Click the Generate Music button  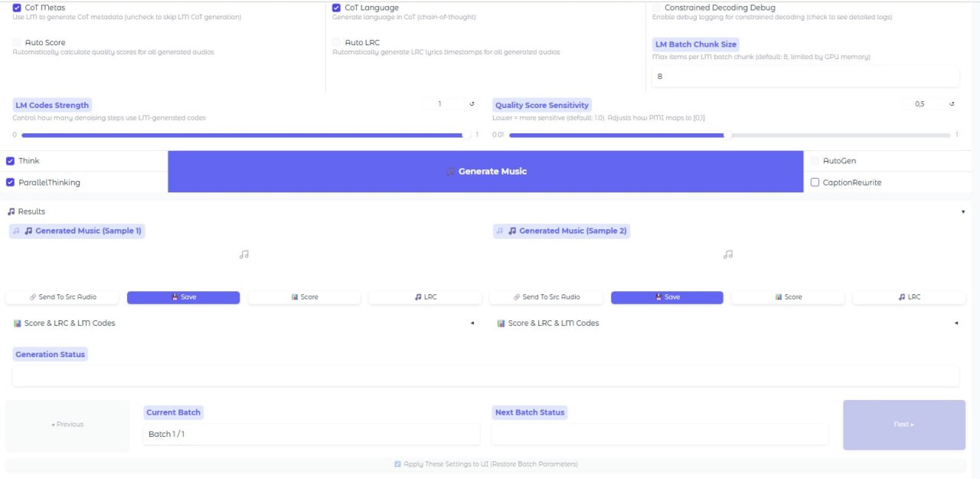click(x=485, y=172)
